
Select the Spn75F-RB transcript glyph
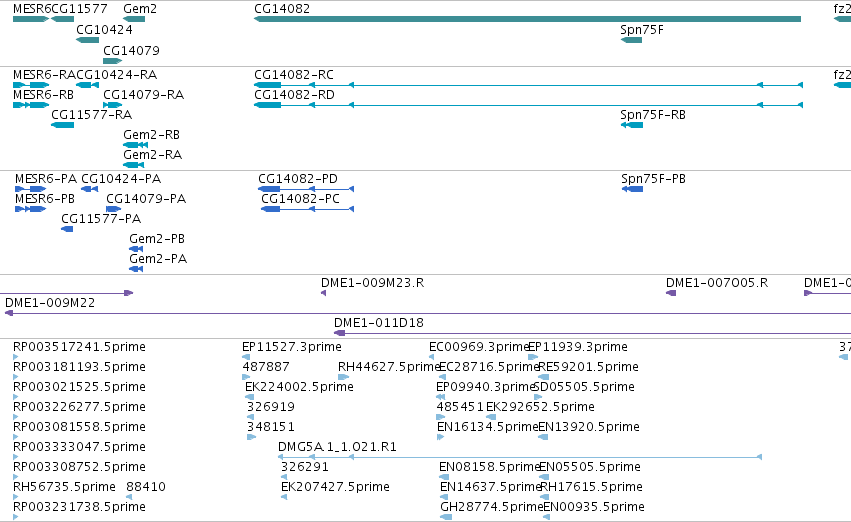(632, 125)
